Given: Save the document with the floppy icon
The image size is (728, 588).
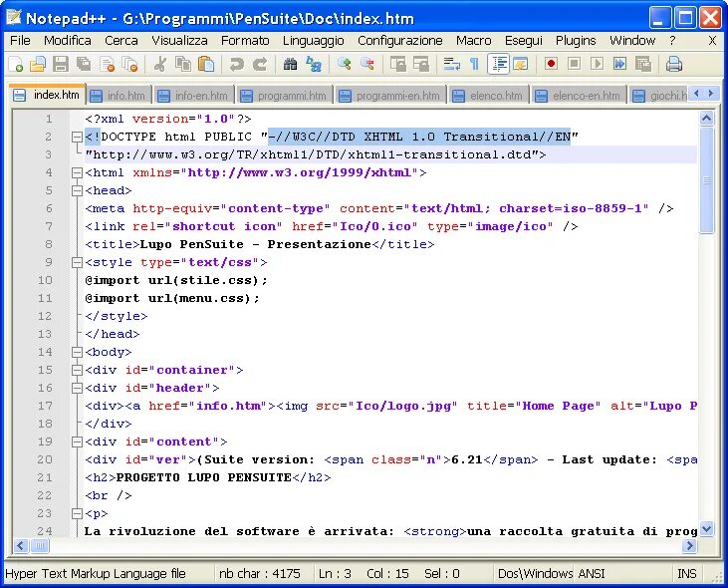Looking at the screenshot, I should (x=61, y=64).
